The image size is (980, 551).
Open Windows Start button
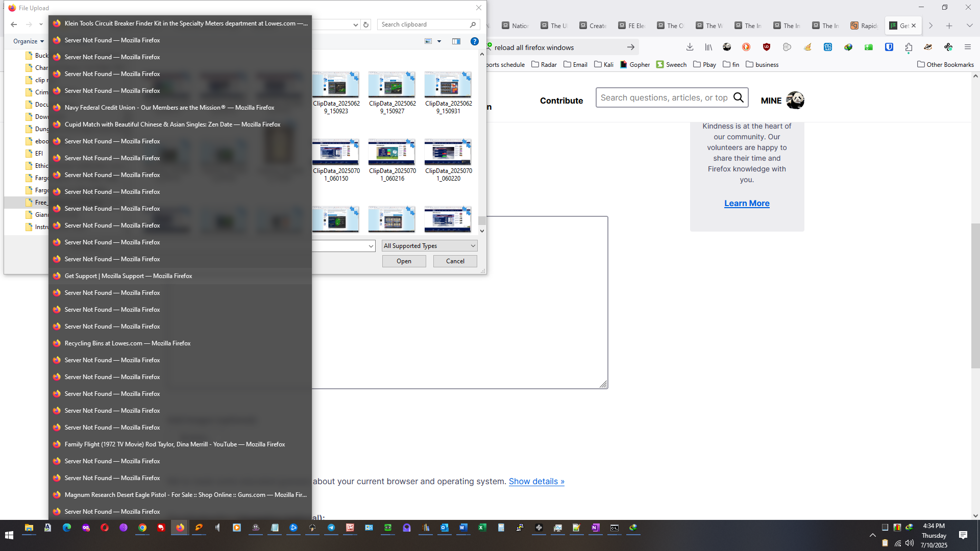pos(9,535)
